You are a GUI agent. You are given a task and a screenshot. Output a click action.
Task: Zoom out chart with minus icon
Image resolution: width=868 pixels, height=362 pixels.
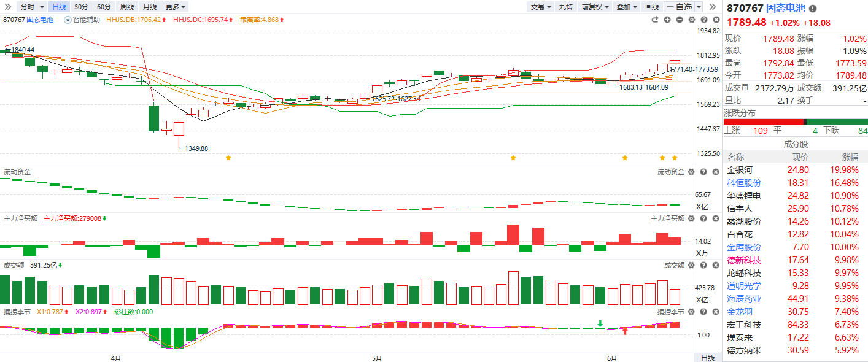[680, 20]
